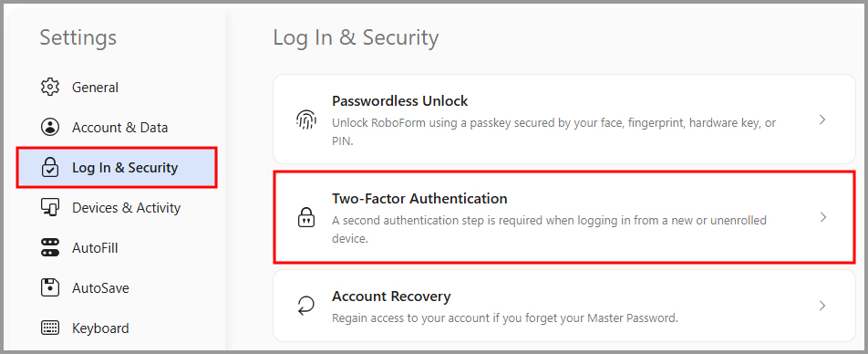Viewport: 868px width, 354px height.
Task: Open the General settings section
Action: point(95,88)
